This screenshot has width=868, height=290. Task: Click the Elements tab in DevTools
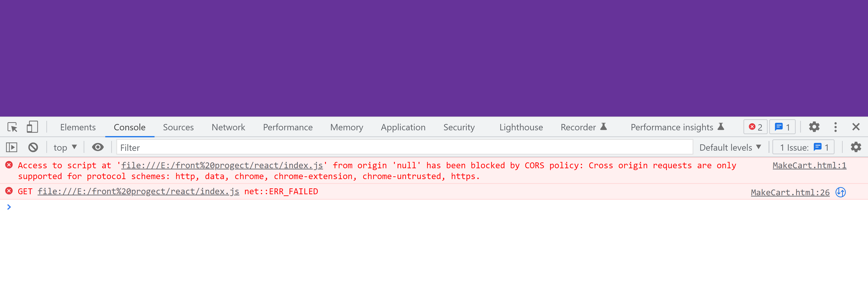[78, 127]
